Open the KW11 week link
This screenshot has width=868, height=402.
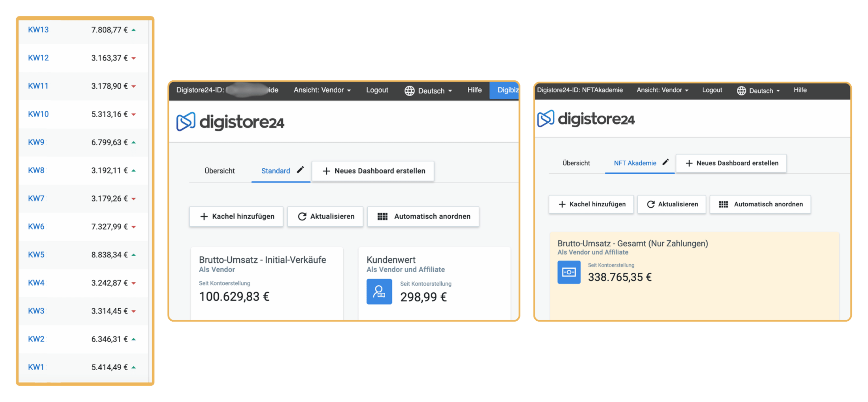pyautogui.click(x=38, y=86)
